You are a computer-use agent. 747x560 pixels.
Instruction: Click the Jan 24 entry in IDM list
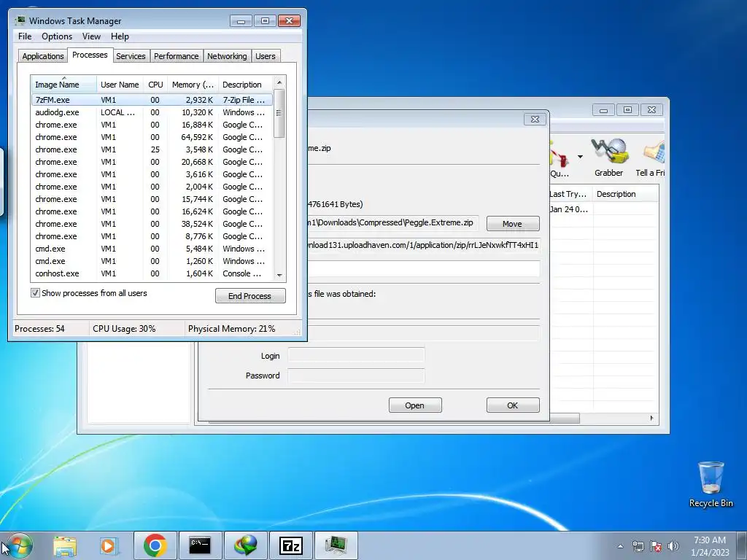coord(569,209)
